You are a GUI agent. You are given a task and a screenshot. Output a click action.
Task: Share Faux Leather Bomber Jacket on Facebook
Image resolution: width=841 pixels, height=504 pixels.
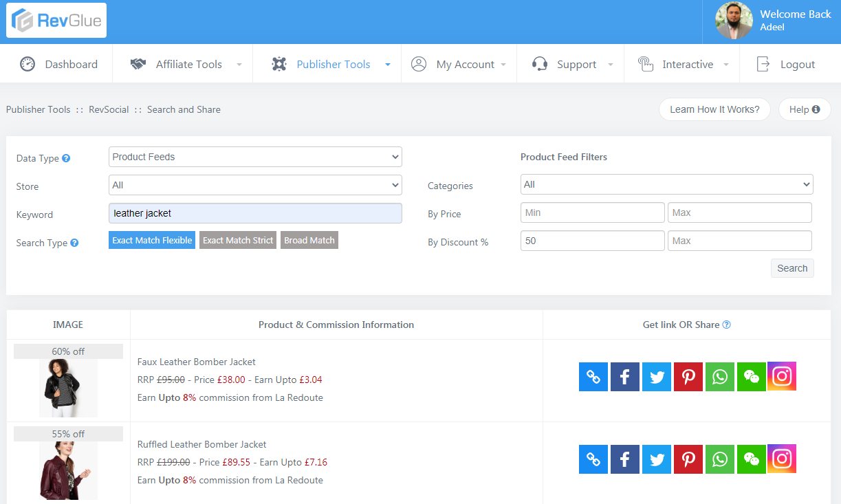click(x=624, y=376)
